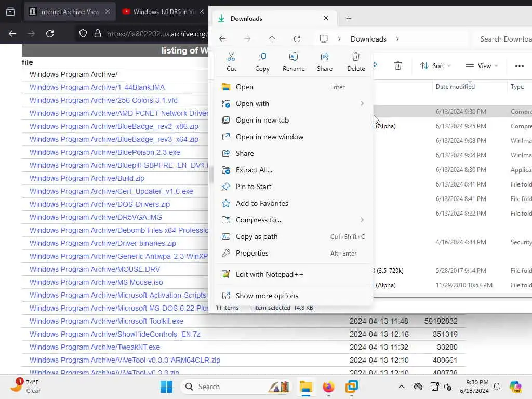Open ViVeTool-v0.3.3-ARM64CLR.zip link
The height and width of the screenshot is (399, 532).
tap(125, 360)
